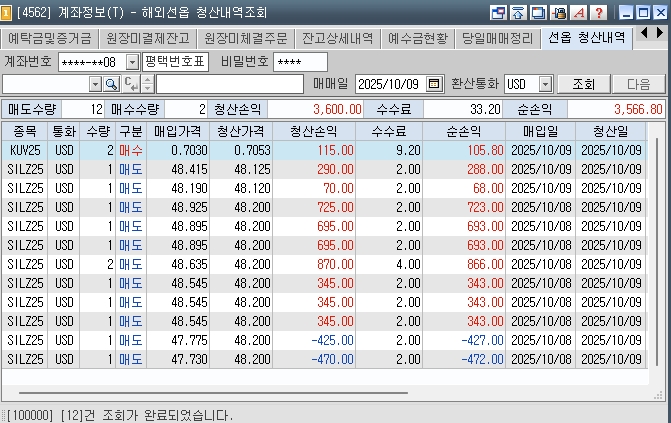This screenshot has width=671, height=423.
Task: Click the magnifier symbol search icon
Action: point(111,84)
